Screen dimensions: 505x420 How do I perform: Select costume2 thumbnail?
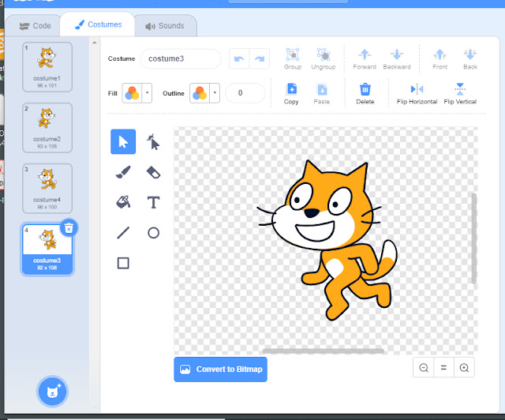(47, 128)
